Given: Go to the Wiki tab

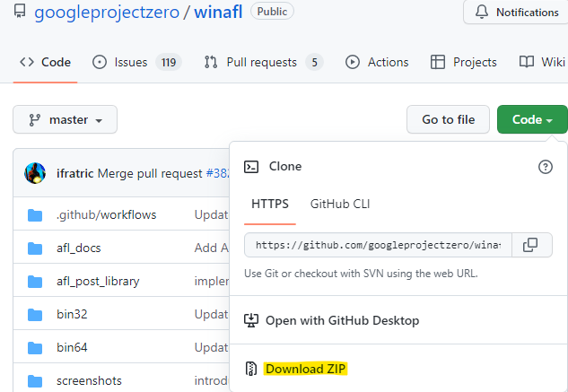Looking at the screenshot, I should 542,62.
